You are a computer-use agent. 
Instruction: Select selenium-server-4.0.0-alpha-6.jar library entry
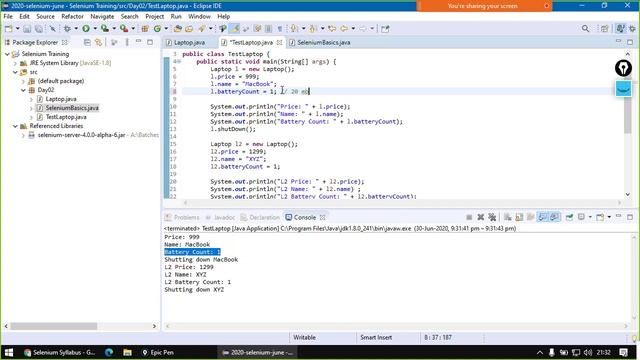point(81,135)
